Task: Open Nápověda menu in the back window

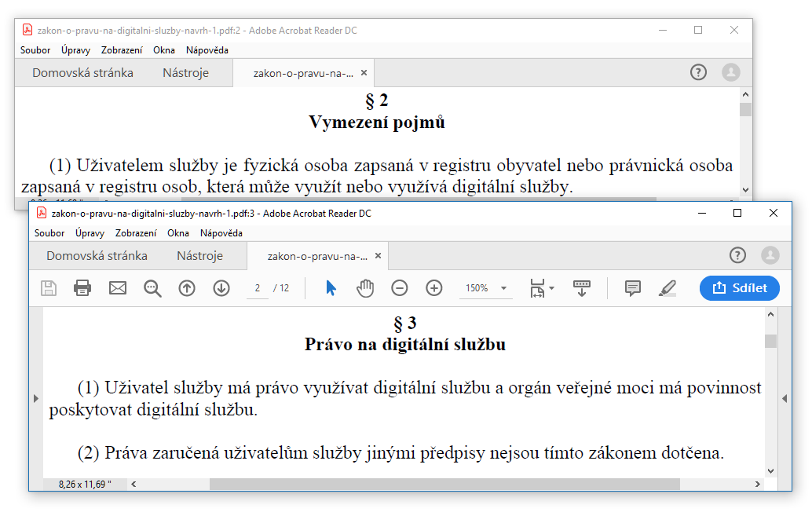Action: 207,50
